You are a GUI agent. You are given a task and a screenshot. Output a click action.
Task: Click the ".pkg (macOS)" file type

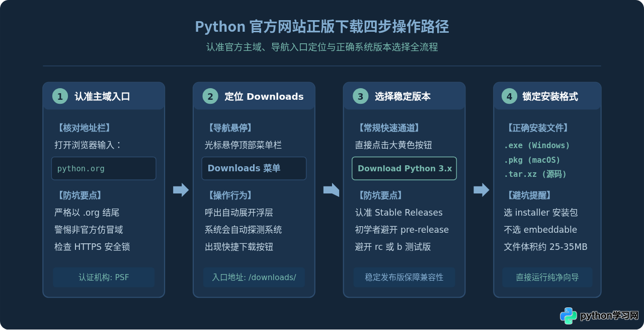[532, 160]
